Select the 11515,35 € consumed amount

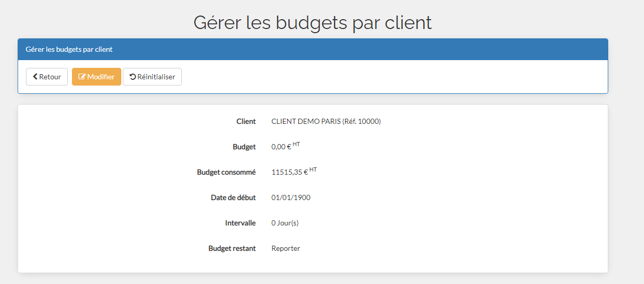(x=290, y=173)
